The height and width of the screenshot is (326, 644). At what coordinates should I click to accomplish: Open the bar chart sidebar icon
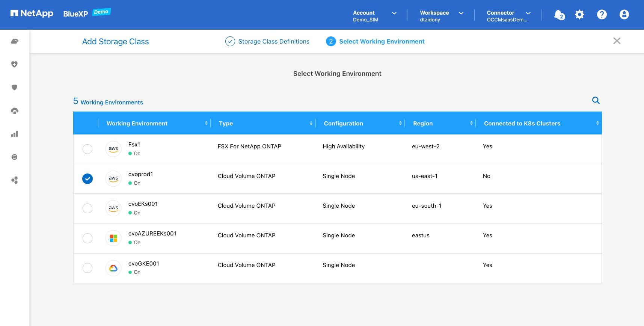15,134
